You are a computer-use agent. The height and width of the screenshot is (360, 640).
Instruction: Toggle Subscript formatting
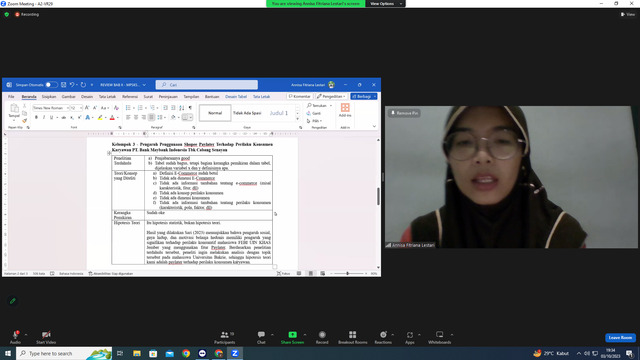72,118
